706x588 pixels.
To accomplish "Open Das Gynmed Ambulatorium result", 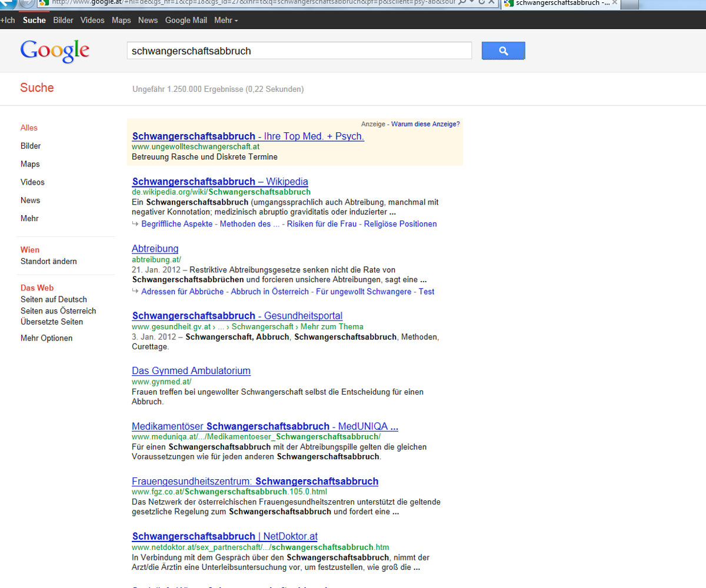I will click(x=191, y=371).
